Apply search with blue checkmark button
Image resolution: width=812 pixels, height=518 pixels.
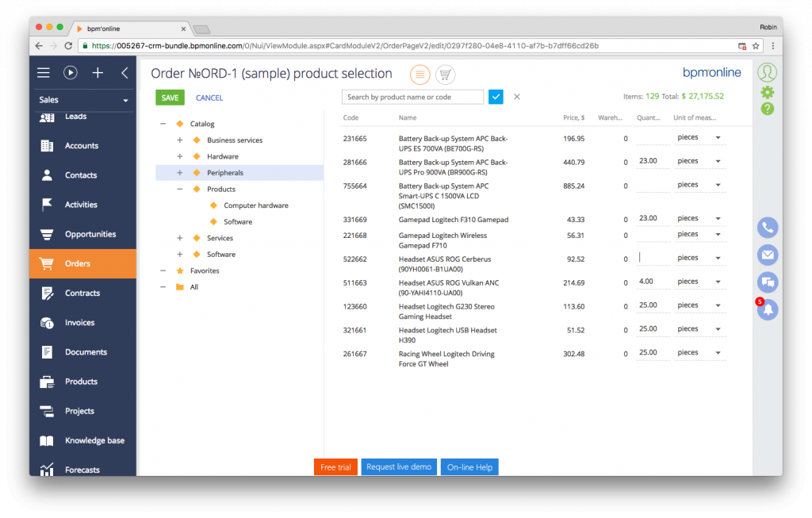[x=496, y=97]
